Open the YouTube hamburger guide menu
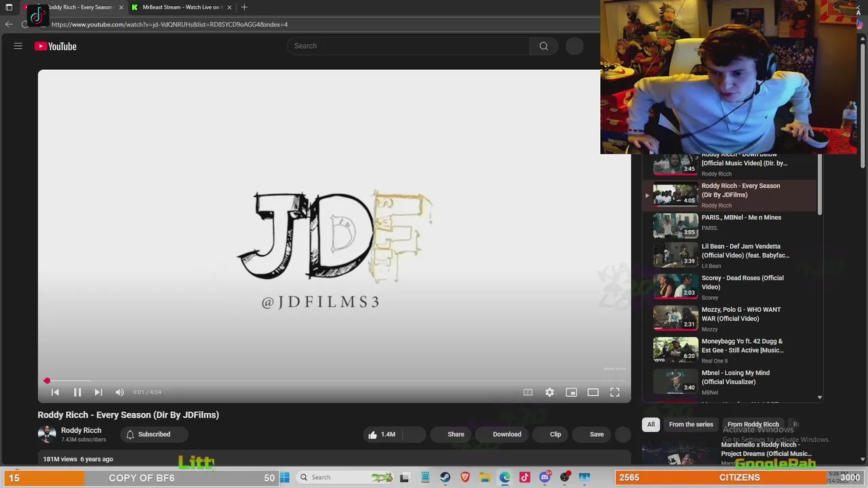 18,46
